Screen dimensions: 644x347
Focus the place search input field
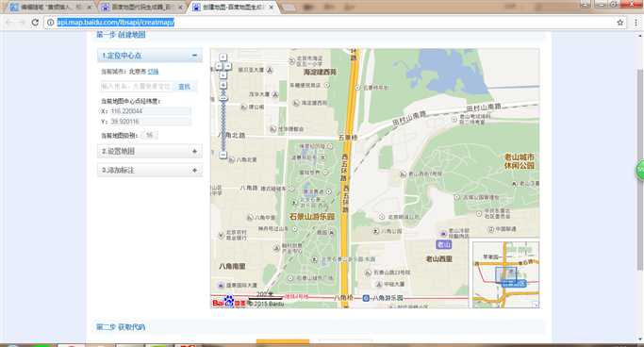137,87
